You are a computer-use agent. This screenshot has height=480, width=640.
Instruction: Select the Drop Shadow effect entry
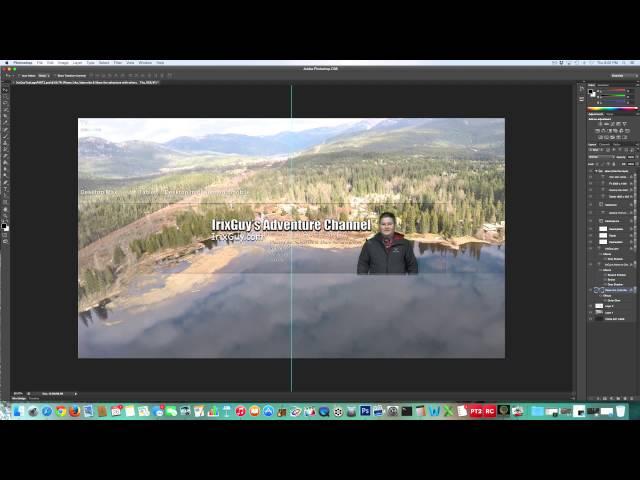coord(615,284)
